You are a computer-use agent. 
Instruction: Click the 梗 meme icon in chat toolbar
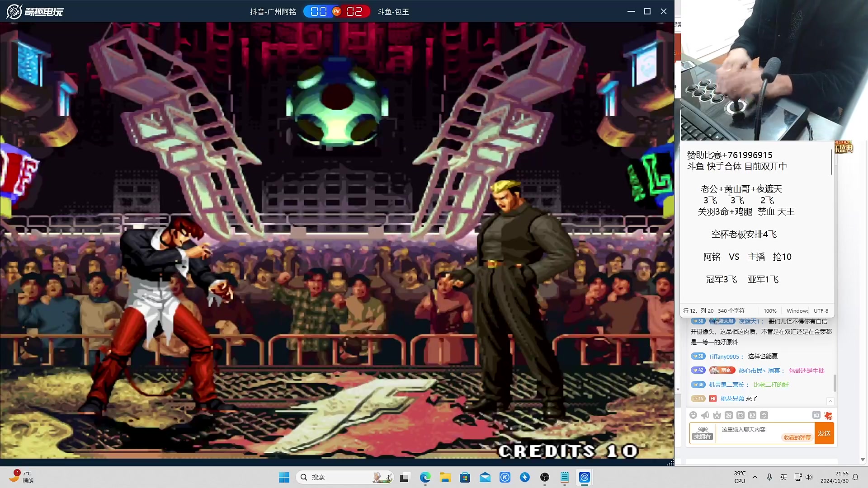752,415
